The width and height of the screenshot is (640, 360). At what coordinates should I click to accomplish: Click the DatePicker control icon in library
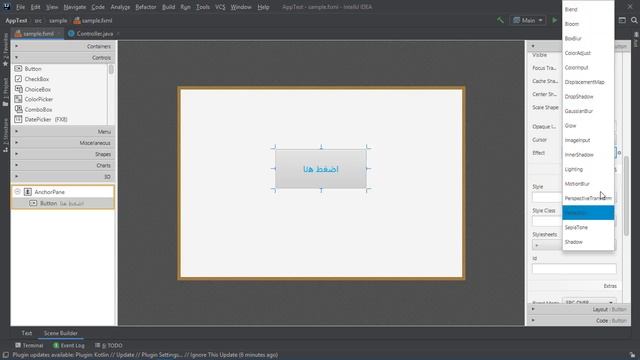(18, 119)
